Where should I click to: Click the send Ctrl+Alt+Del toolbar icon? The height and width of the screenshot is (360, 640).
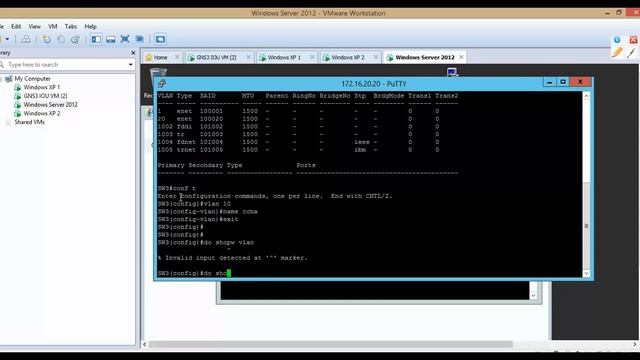26,39
